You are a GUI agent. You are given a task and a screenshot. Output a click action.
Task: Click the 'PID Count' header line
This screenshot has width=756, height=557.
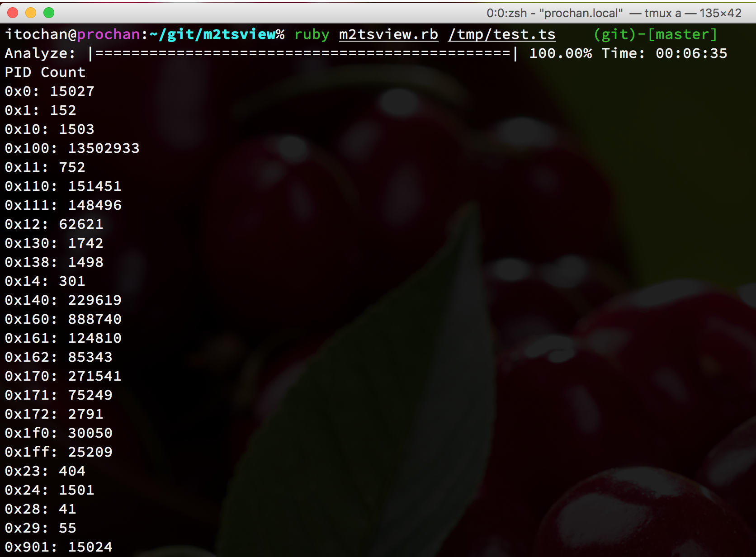[45, 72]
